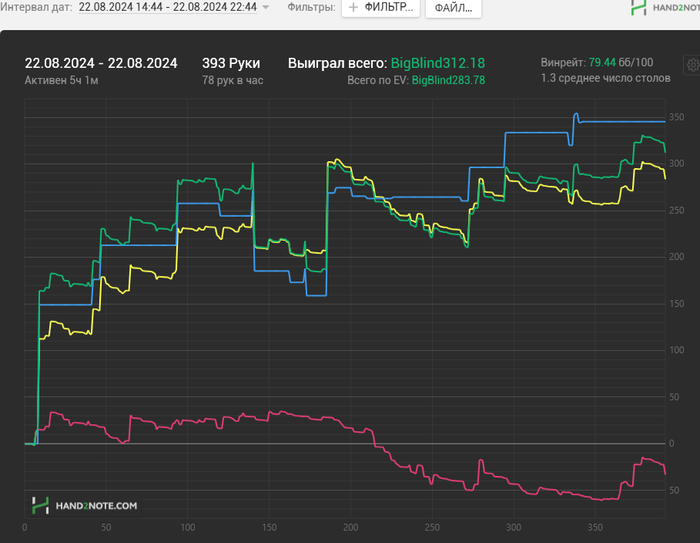The width and height of the screenshot is (700, 543).
Task: Click the 200 label on the horizontal axis
Action: pyautogui.click(x=350, y=527)
